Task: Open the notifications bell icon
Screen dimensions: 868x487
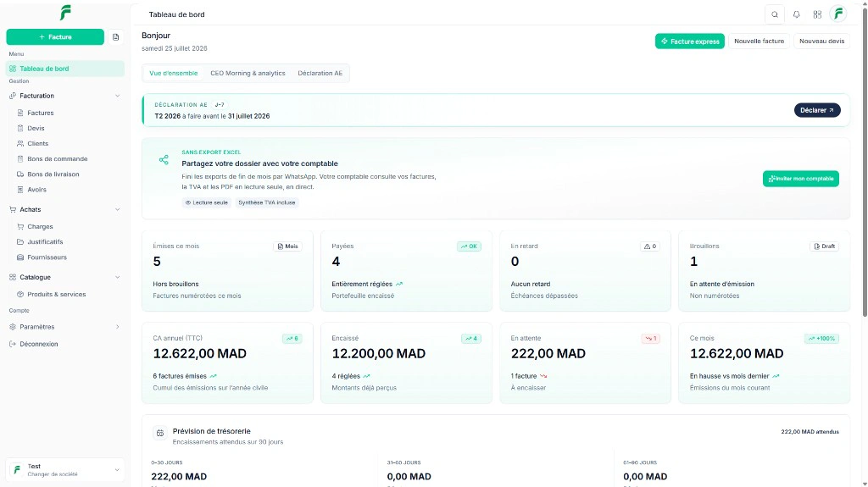Action: 796,14
